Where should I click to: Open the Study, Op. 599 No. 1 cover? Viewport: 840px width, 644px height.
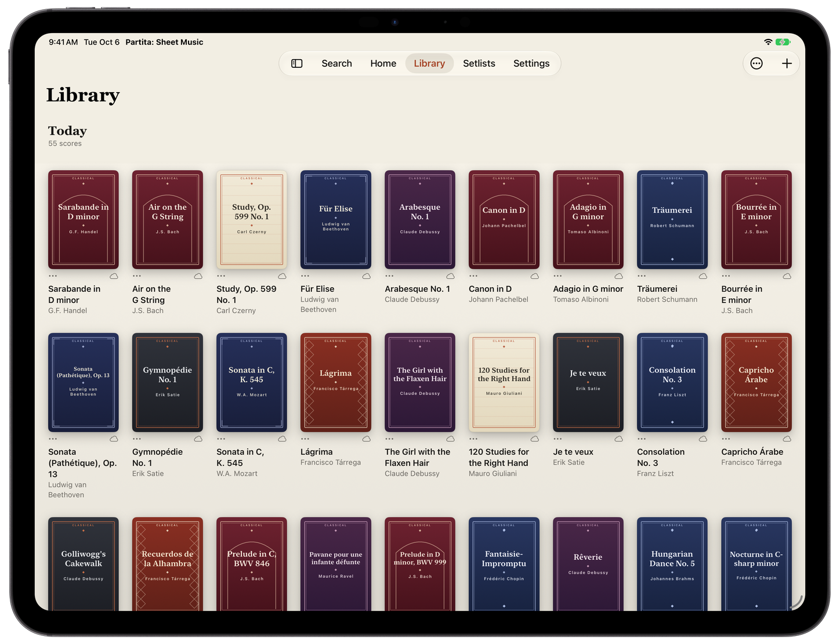(x=252, y=219)
